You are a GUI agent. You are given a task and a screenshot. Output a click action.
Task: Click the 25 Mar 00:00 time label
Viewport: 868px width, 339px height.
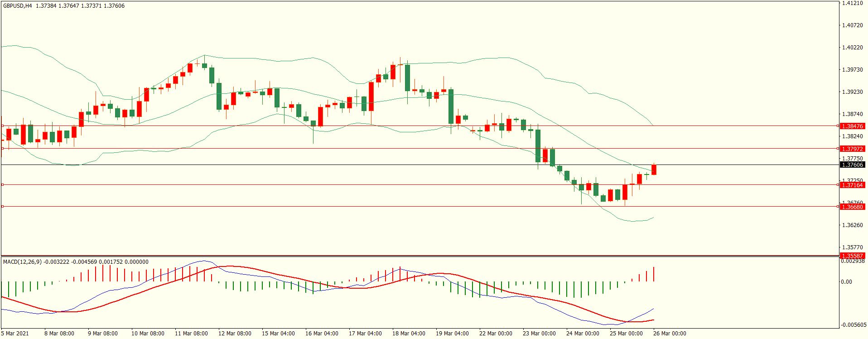pos(626,334)
